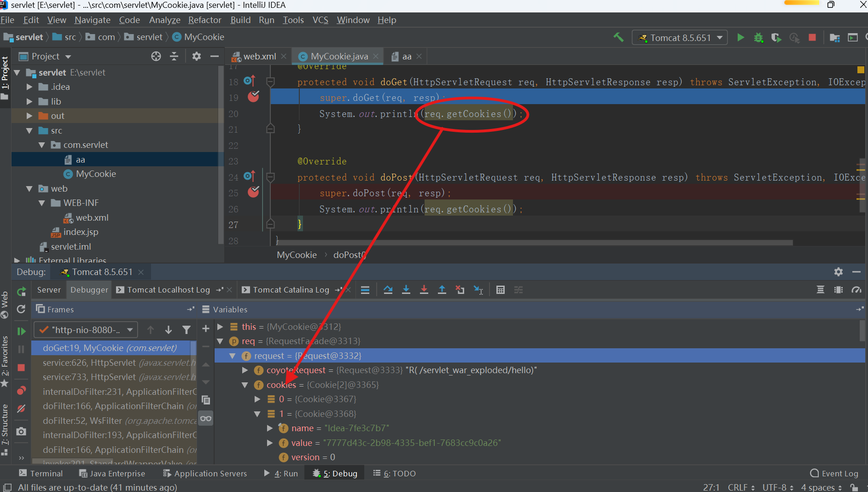Toggle the 7: Structure side tool button

5,429
